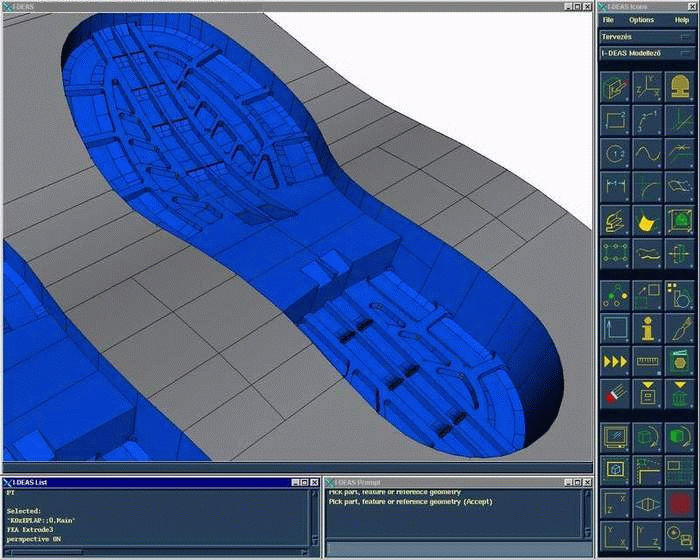Click the 'Pick part, feature or reference geometry (Accept)' prompt line
This screenshot has height=560, width=700.
(410, 501)
